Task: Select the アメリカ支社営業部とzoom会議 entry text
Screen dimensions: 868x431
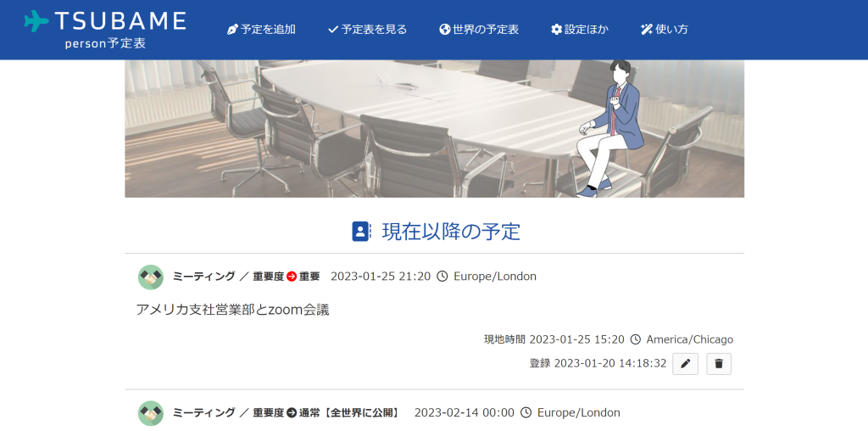Action: (x=232, y=310)
